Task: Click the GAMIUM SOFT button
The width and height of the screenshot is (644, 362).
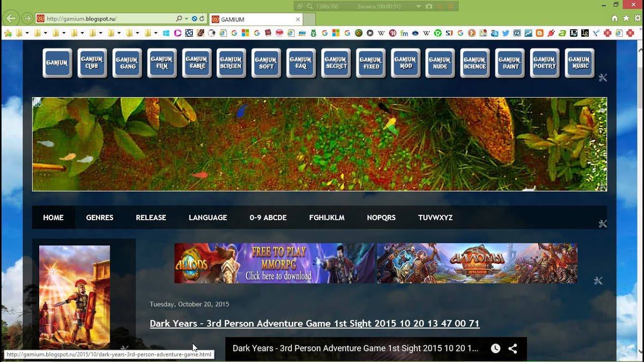Action: (266, 63)
